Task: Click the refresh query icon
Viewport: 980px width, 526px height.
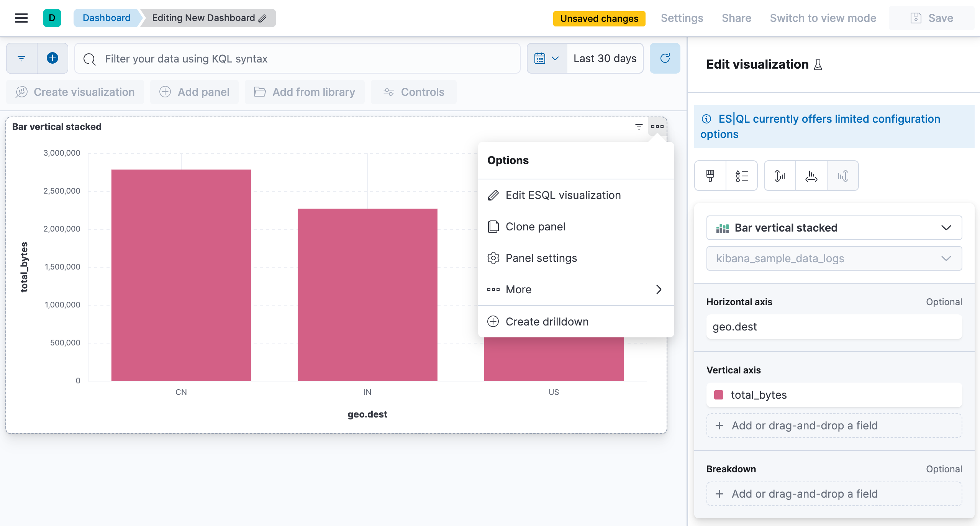Action: (x=665, y=58)
